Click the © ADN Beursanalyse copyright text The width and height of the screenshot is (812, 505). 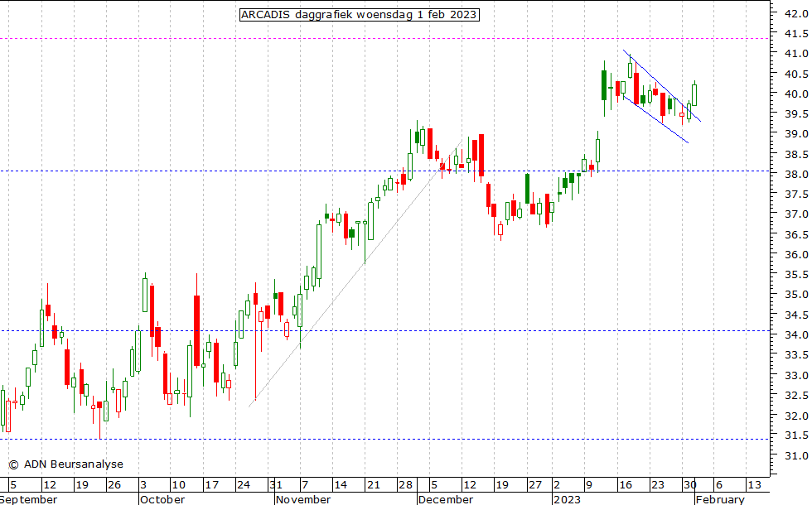(65, 464)
